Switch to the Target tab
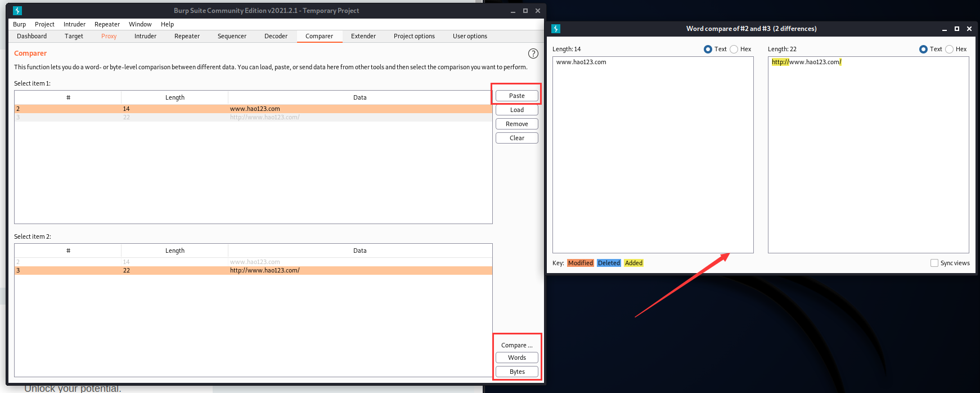Viewport: 980px width, 393px height. (74, 36)
